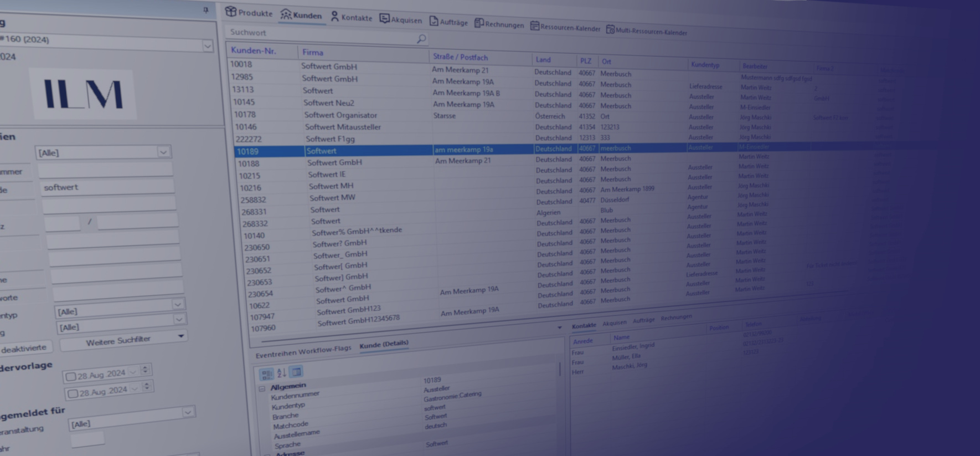Tick the checkbox of the upper Wiedervorlage date
980x456 pixels.
pos(71,377)
